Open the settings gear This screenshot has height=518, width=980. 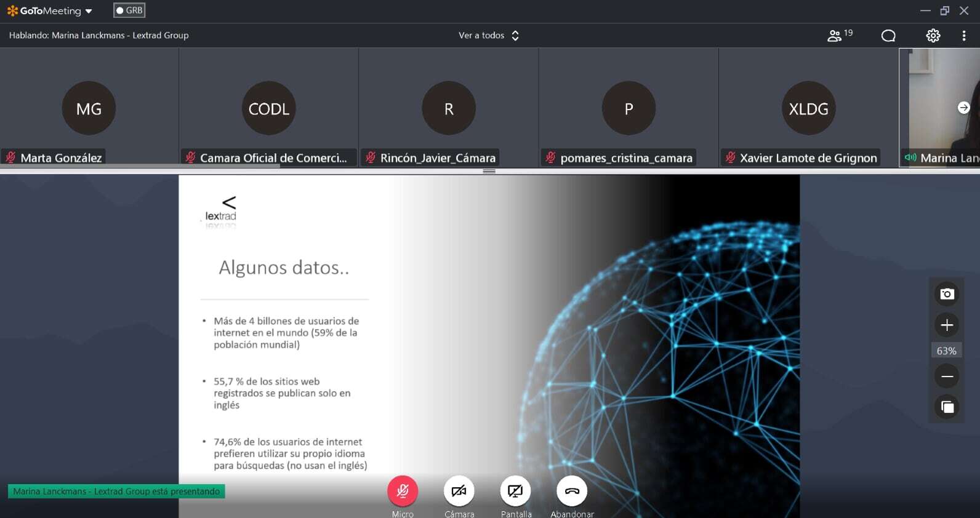point(933,36)
